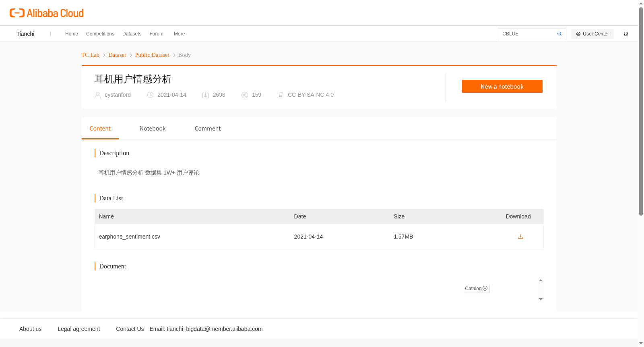Click the page scrollbar up arrow
644x347 pixels.
coord(641,3)
